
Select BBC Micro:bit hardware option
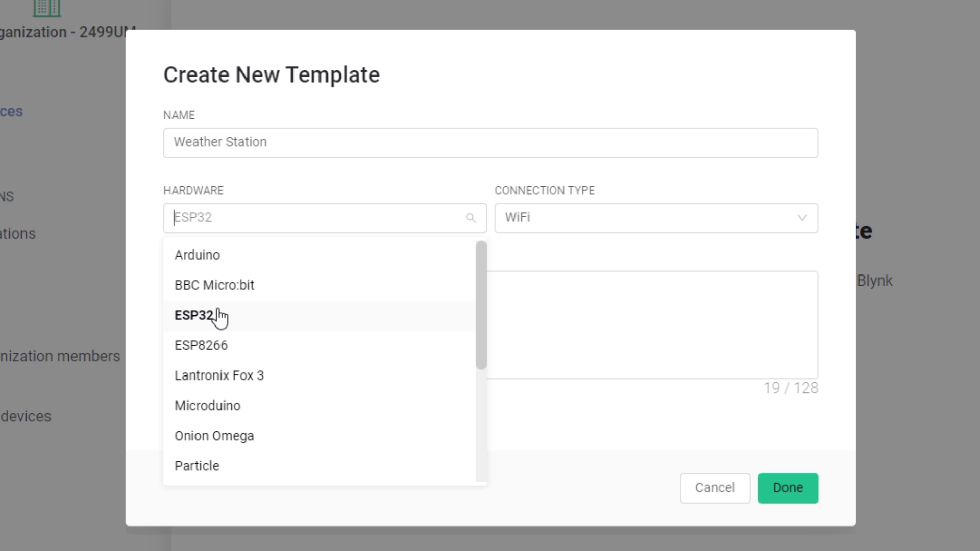(x=214, y=285)
